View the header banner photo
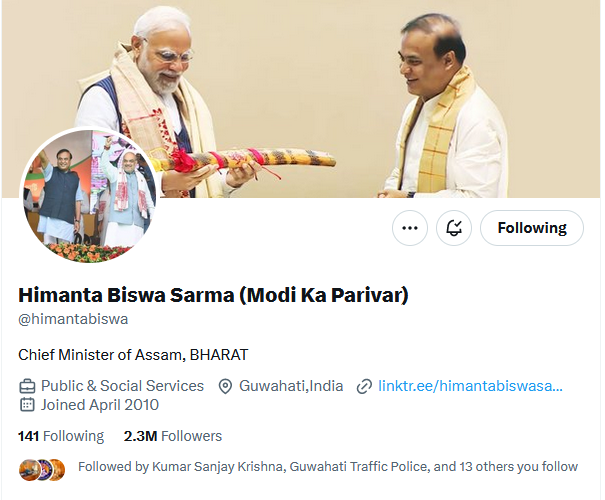The height and width of the screenshot is (500, 605). 301,99
